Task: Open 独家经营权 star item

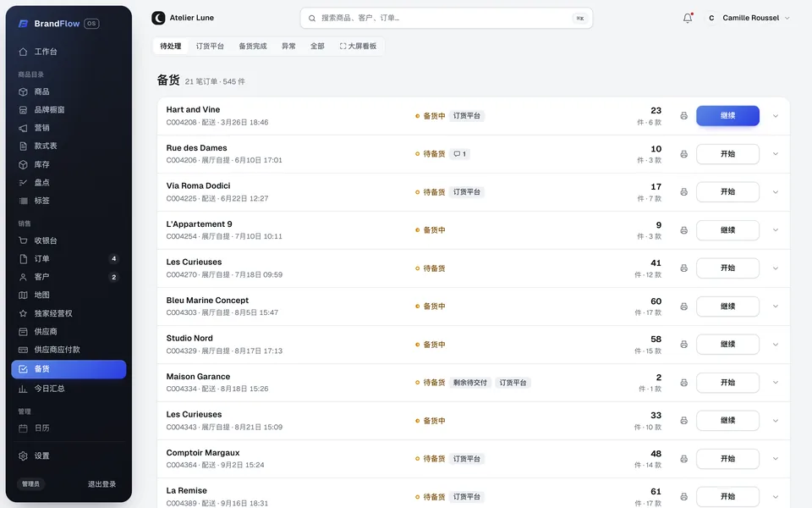Action: click(69, 313)
